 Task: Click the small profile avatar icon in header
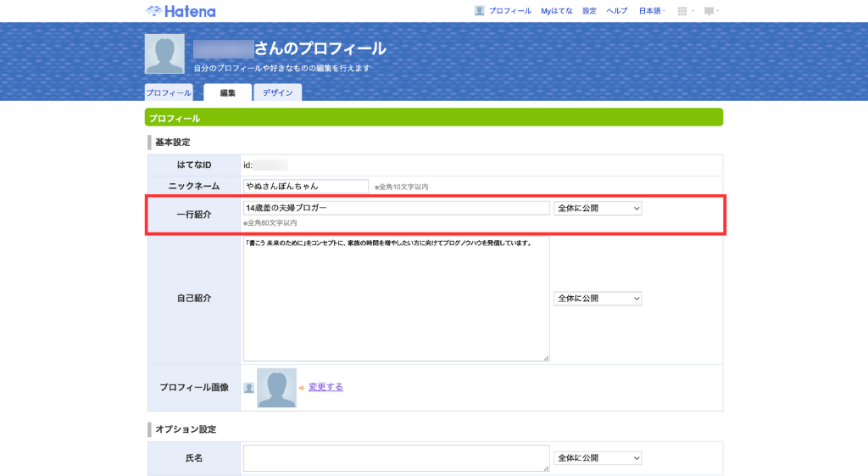coord(480,10)
